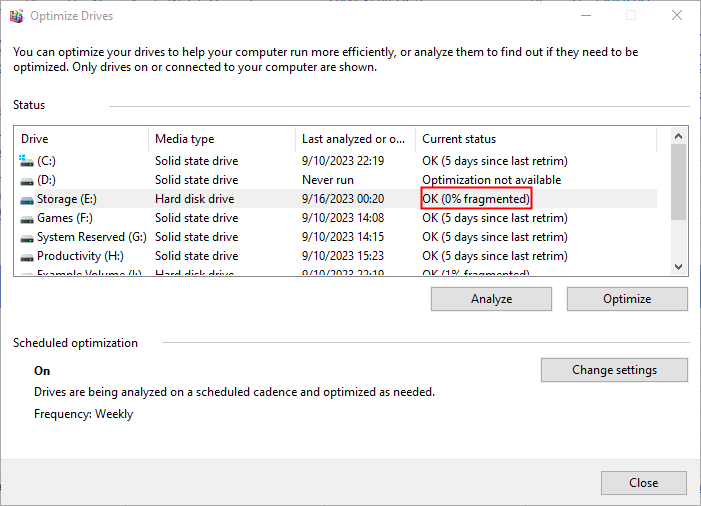Click the Optimize Drives app icon in title bar
Screen dimensions: 701x506
coord(15,16)
